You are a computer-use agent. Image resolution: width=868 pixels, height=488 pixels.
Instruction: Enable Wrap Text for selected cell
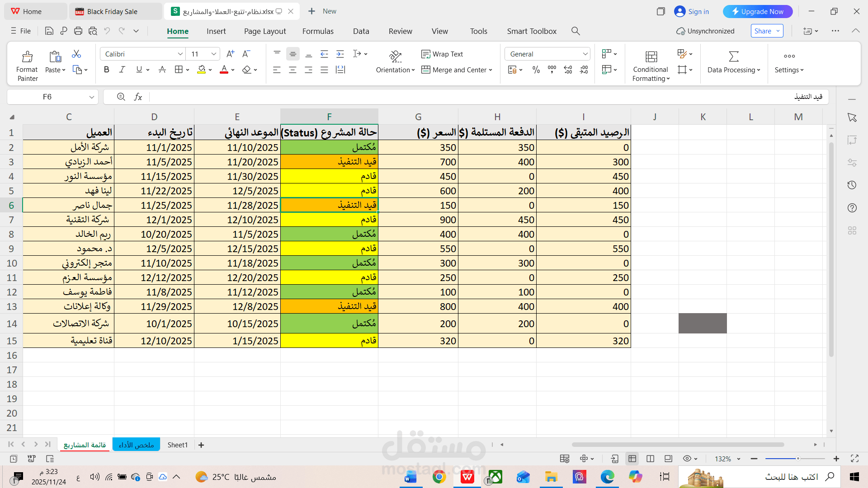[x=442, y=54]
